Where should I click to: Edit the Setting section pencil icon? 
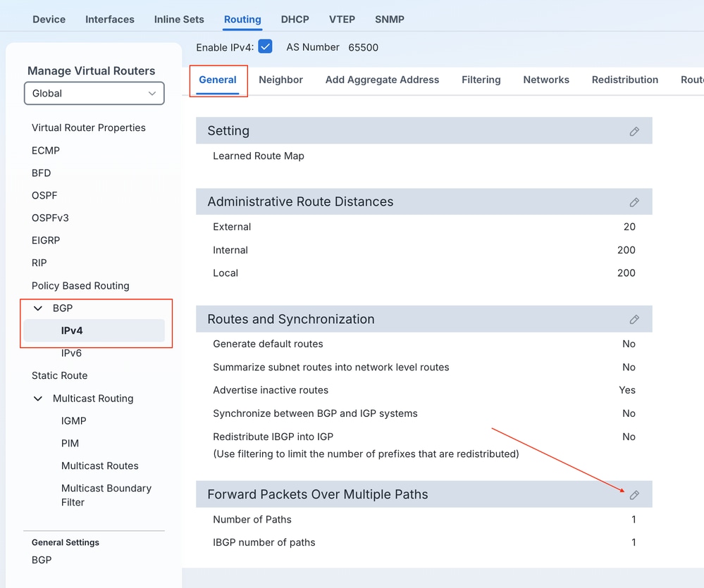coord(634,132)
